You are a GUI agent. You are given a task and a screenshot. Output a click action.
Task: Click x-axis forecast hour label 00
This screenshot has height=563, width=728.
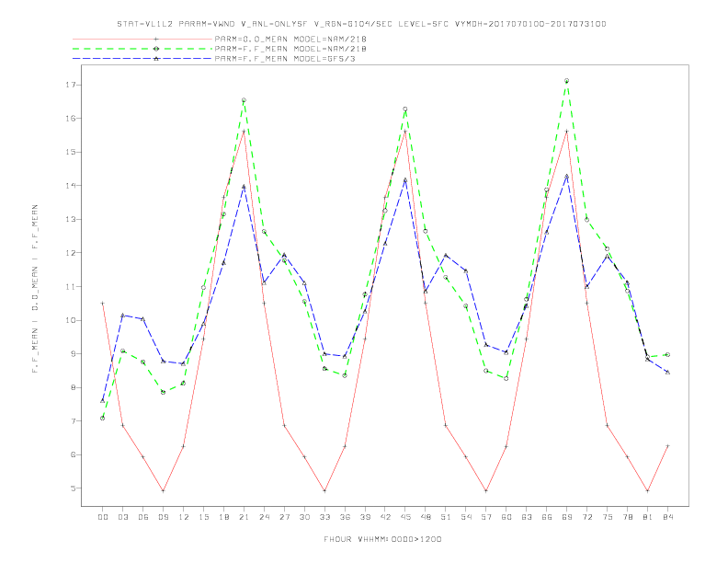point(103,517)
